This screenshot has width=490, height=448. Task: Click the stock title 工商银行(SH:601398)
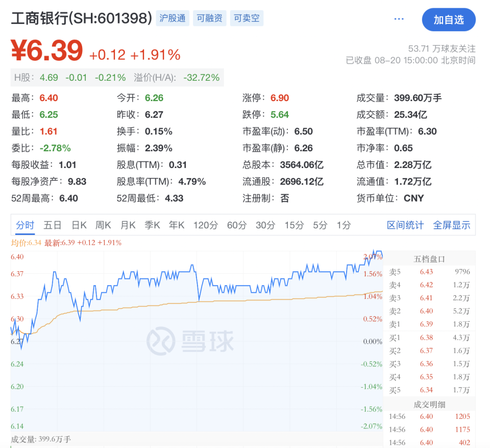[x=82, y=18]
